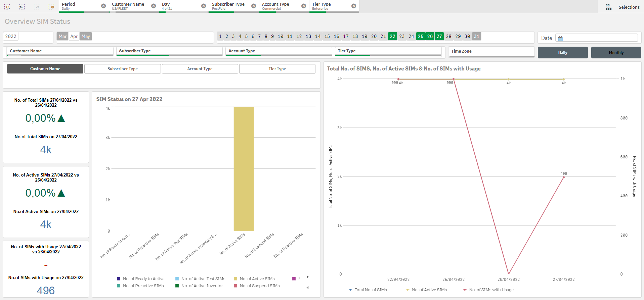Switch to the Subscriber Type tab

(123, 69)
